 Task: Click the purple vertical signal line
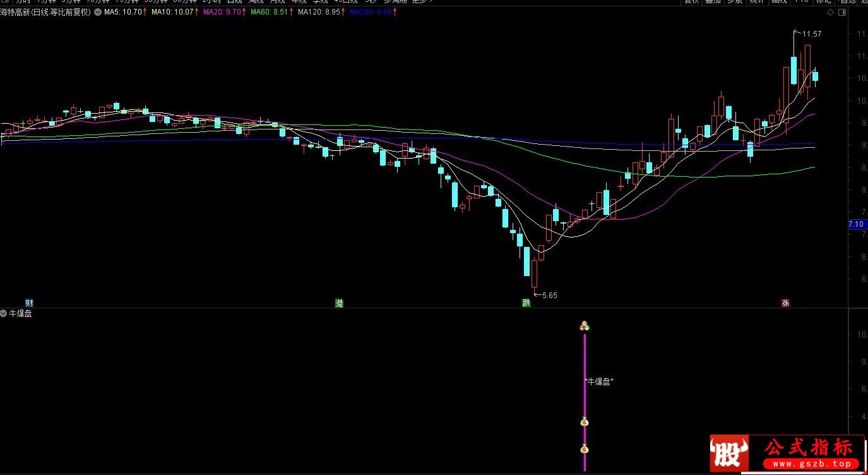(x=585, y=402)
